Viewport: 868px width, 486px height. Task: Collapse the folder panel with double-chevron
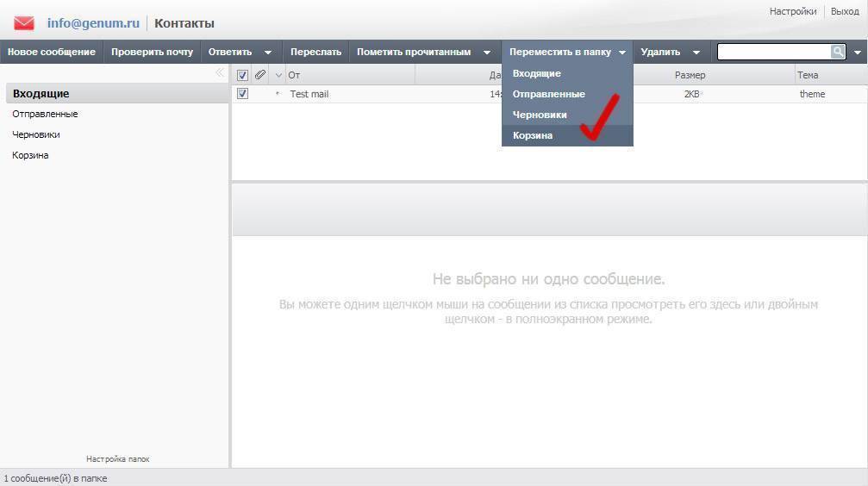click(220, 73)
